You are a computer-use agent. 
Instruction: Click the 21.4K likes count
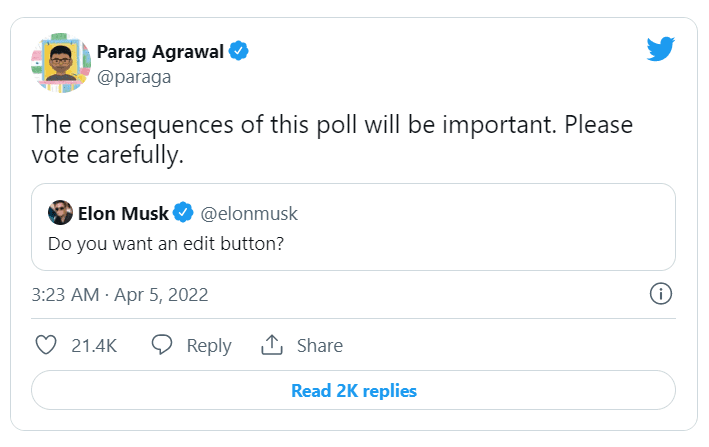pyautogui.click(x=94, y=345)
